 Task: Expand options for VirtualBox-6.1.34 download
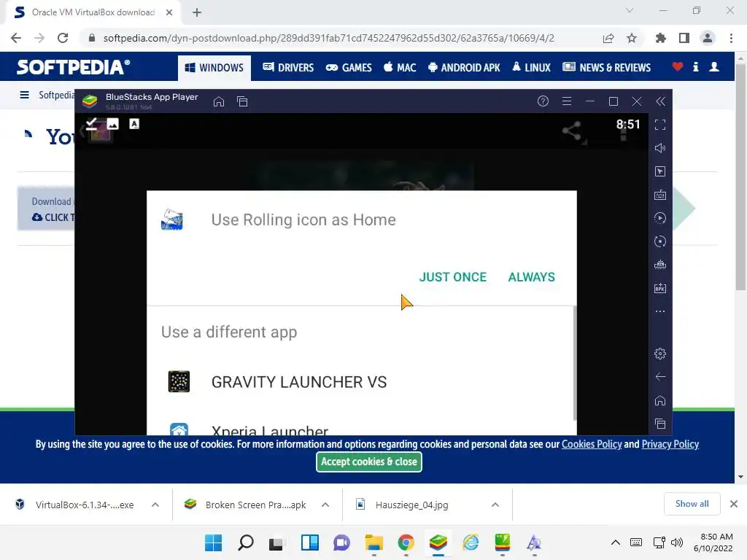click(155, 505)
